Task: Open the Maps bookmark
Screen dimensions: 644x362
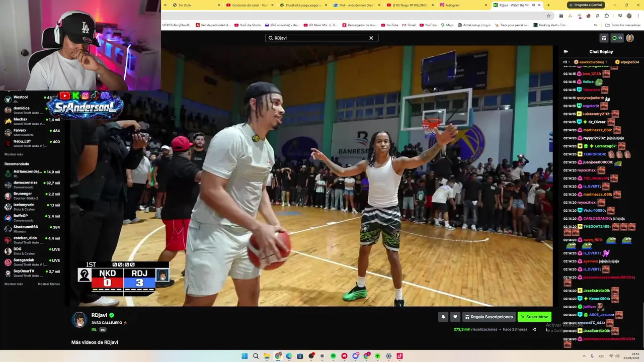Action: point(447,25)
